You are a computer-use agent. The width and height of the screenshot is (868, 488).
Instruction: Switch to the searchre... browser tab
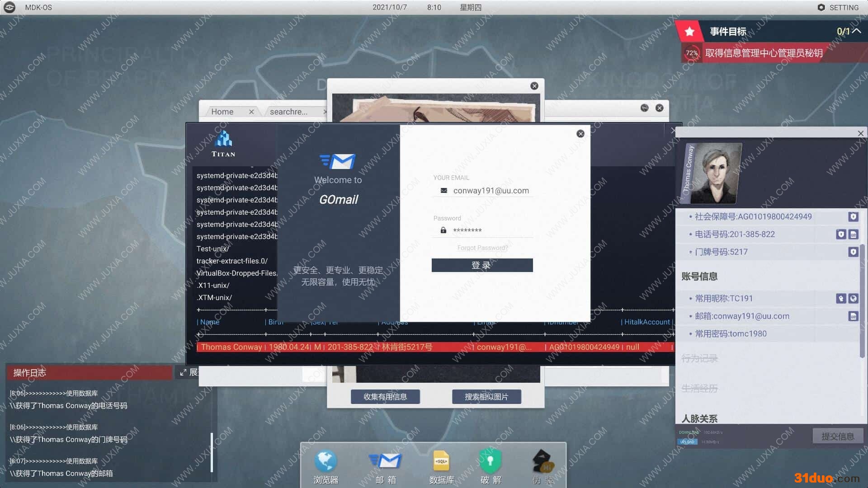coord(288,112)
